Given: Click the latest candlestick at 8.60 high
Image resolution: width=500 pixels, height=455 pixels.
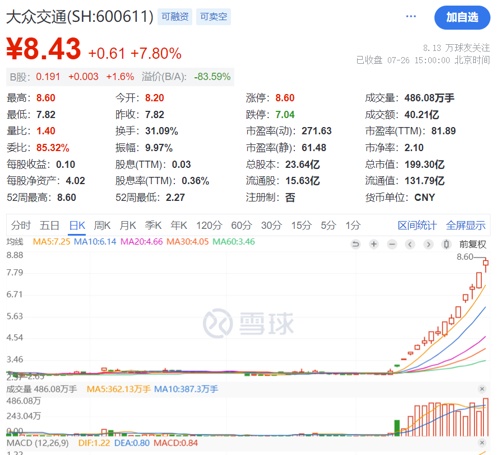Looking at the screenshot, I should point(486,264).
